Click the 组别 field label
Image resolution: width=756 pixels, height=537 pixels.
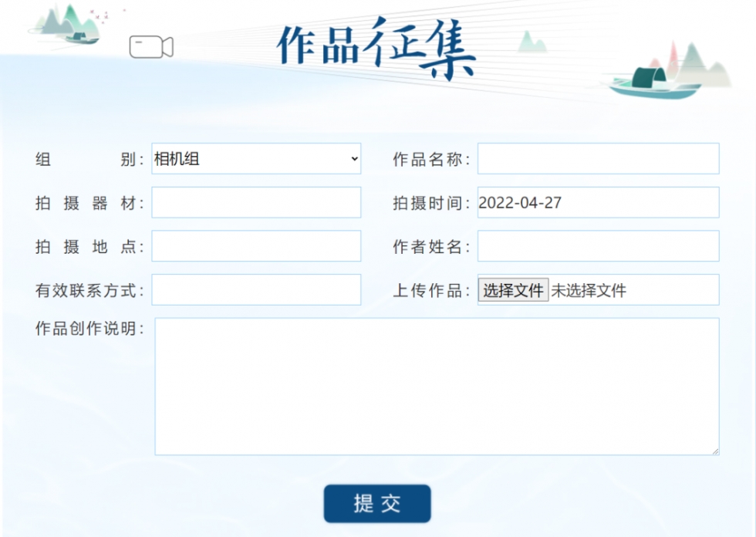point(89,160)
